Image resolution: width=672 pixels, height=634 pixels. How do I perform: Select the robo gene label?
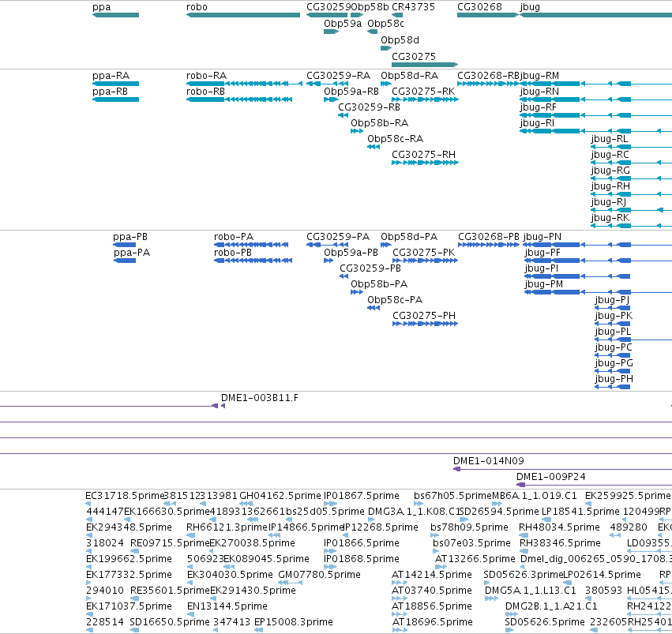pos(197,7)
